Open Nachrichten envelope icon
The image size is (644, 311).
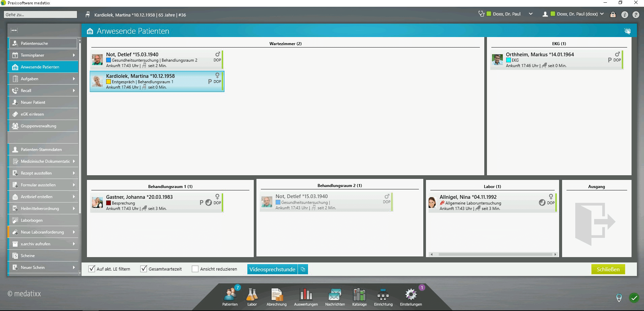[x=335, y=295]
